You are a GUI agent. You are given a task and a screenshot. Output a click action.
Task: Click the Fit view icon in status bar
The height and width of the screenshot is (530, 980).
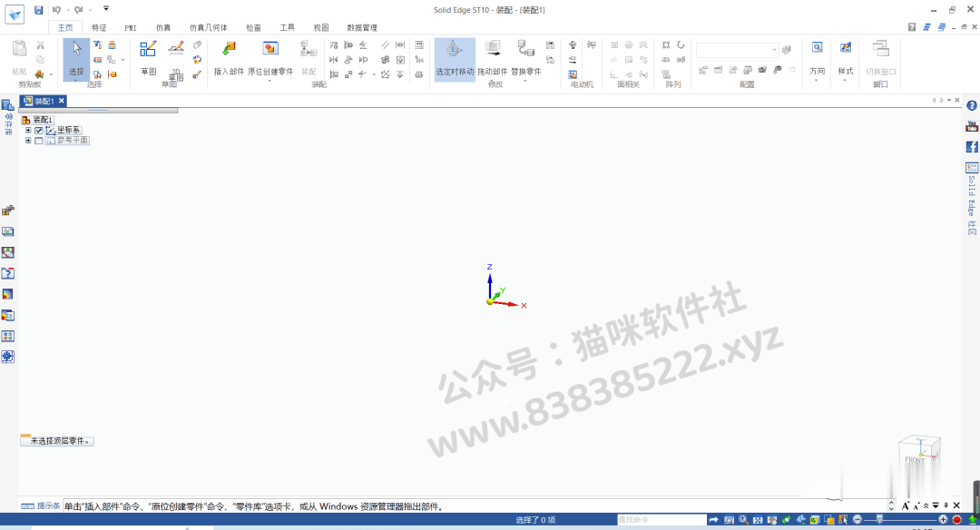pyautogui.click(x=758, y=520)
